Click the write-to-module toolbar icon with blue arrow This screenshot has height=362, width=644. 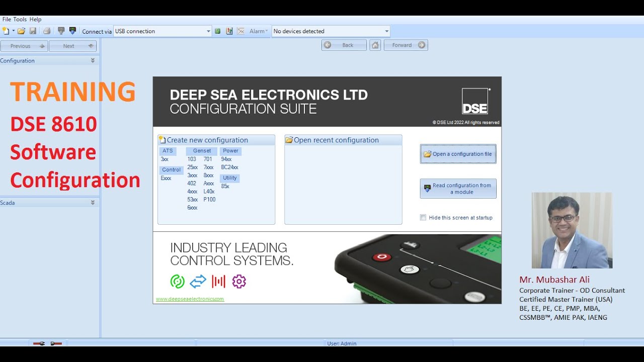pyautogui.click(x=72, y=31)
